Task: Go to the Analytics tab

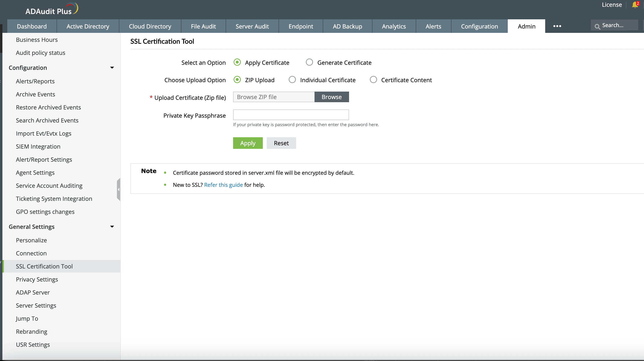Action: (x=394, y=26)
